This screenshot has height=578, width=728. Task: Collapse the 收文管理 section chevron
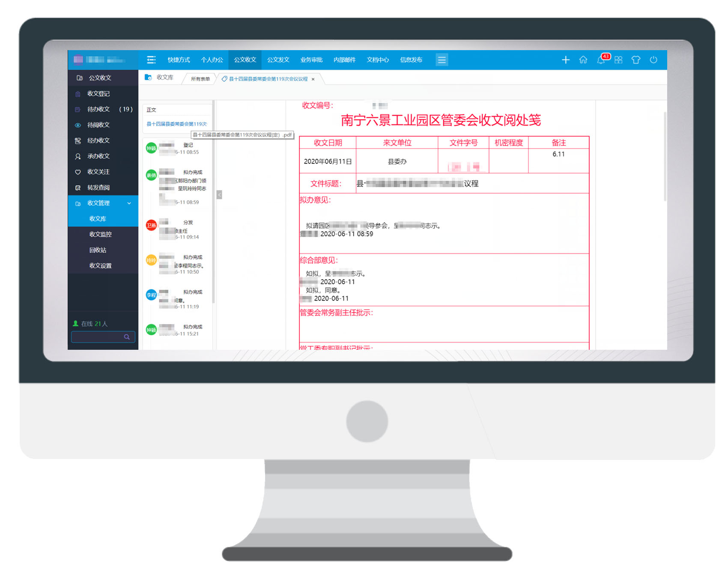click(x=129, y=204)
